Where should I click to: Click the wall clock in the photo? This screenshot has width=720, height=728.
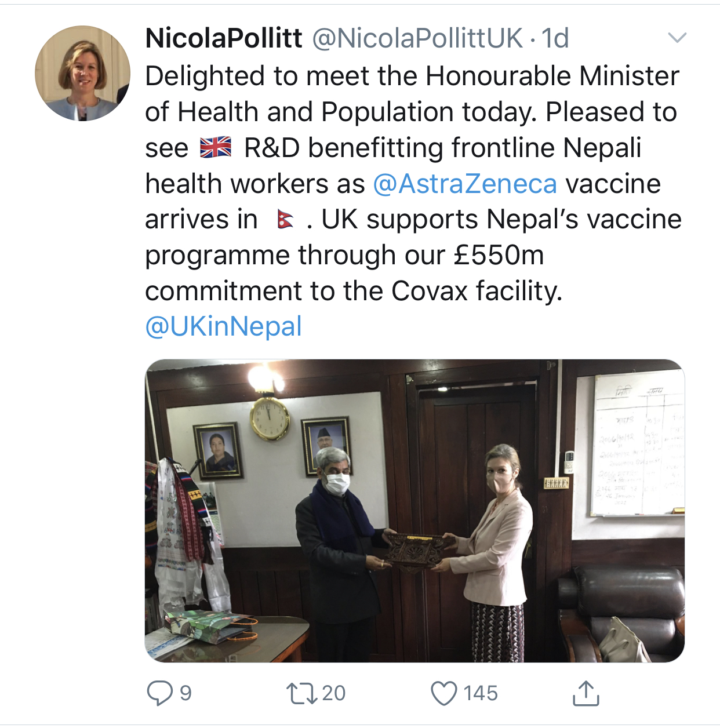click(270, 418)
